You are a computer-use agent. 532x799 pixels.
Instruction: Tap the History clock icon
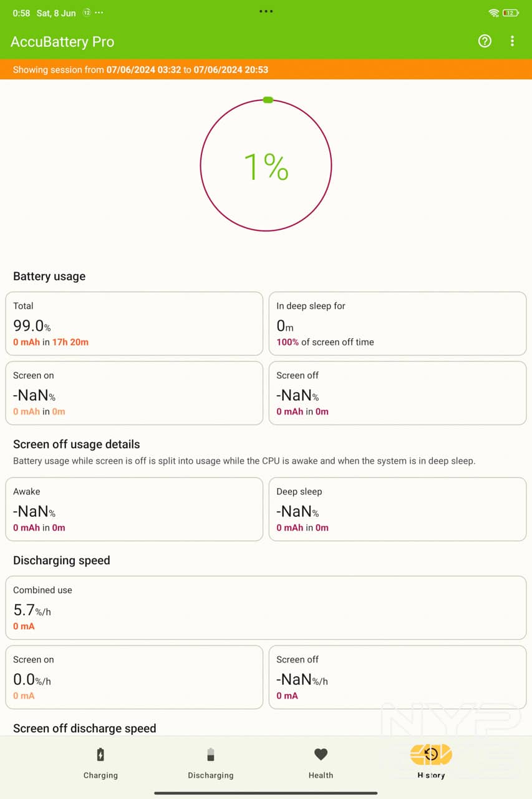click(431, 755)
